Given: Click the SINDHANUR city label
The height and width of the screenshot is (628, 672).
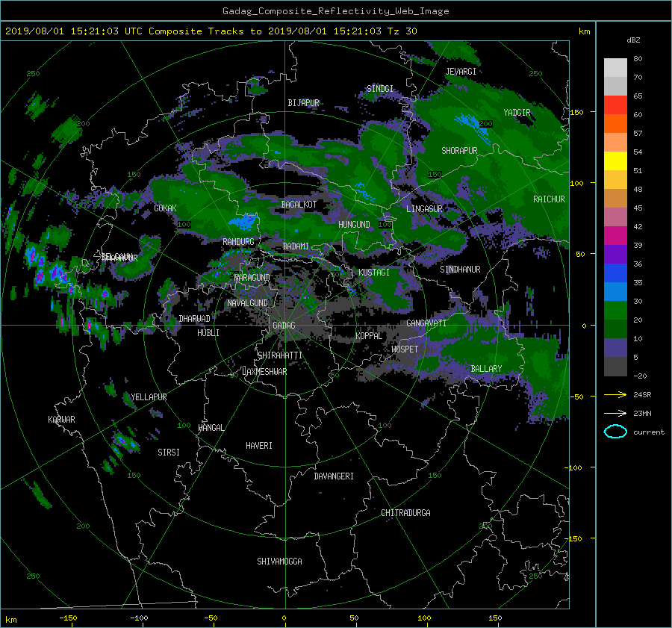Looking at the screenshot, I should point(460,270).
